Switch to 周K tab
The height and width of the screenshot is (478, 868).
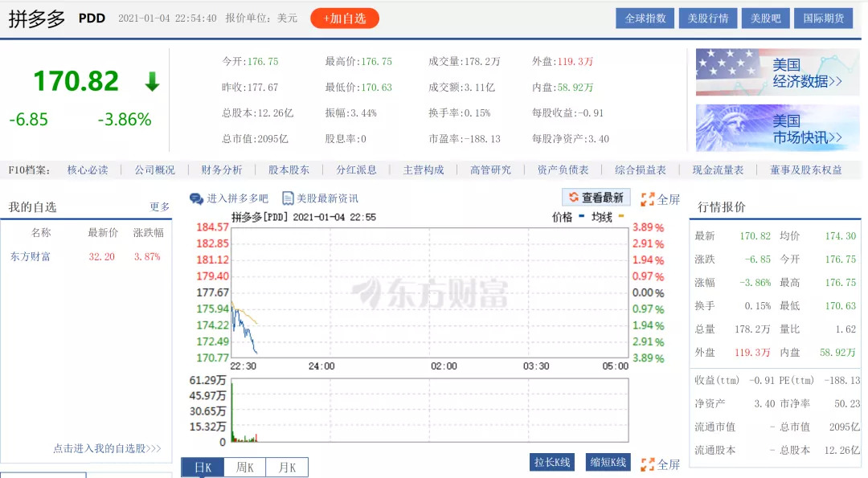point(244,468)
